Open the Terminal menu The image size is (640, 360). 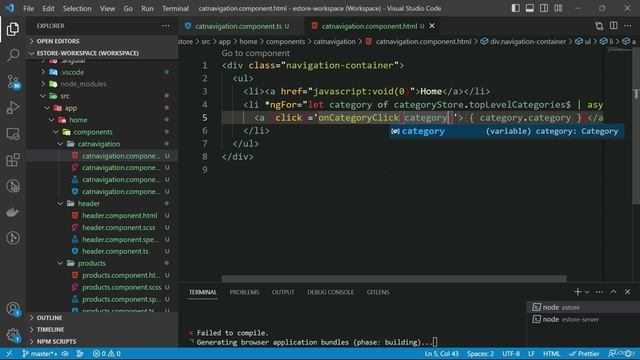pyautogui.click(x=176, y=8)
